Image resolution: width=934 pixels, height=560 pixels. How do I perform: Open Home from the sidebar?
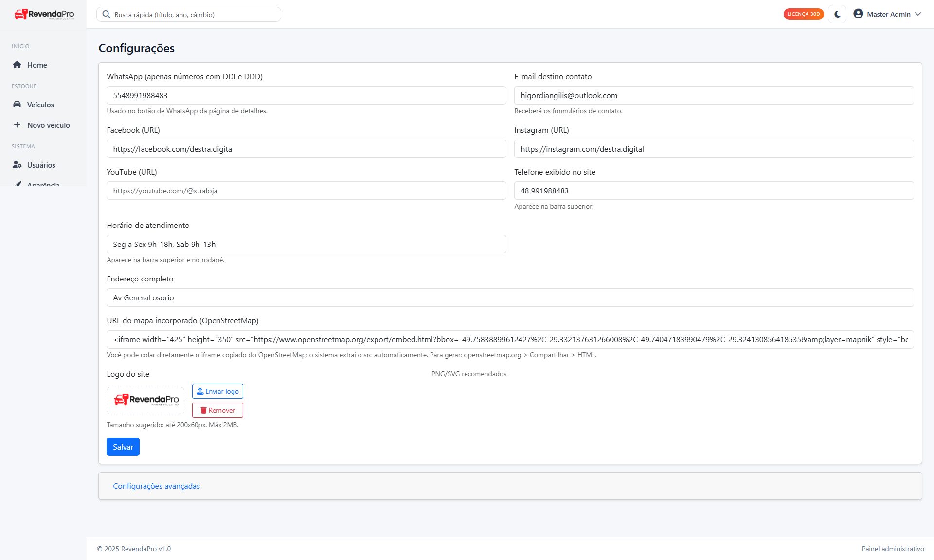37,65
